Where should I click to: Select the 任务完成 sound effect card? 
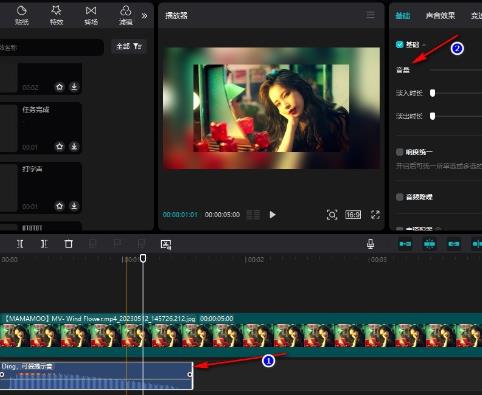(41, 128)
